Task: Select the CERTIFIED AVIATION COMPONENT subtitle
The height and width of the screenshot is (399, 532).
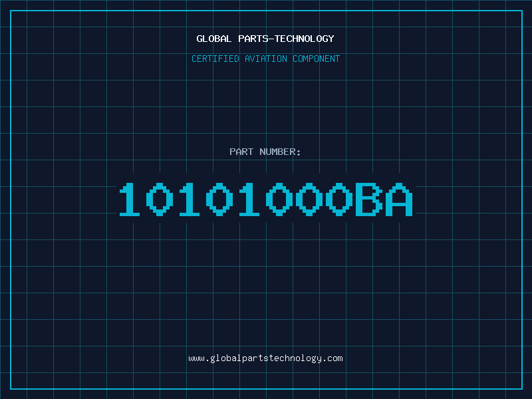Action: tap(265, 59)
